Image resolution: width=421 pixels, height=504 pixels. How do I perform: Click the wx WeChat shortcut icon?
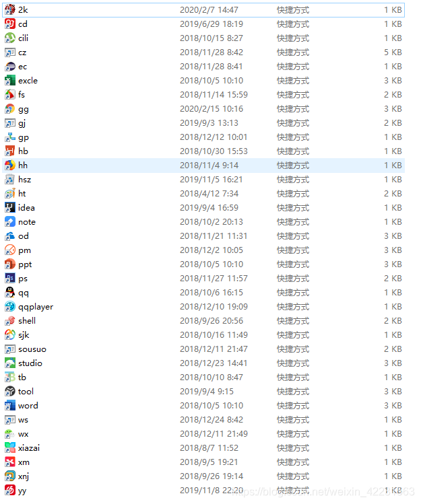pyautogui.click(x=10, y=434)
